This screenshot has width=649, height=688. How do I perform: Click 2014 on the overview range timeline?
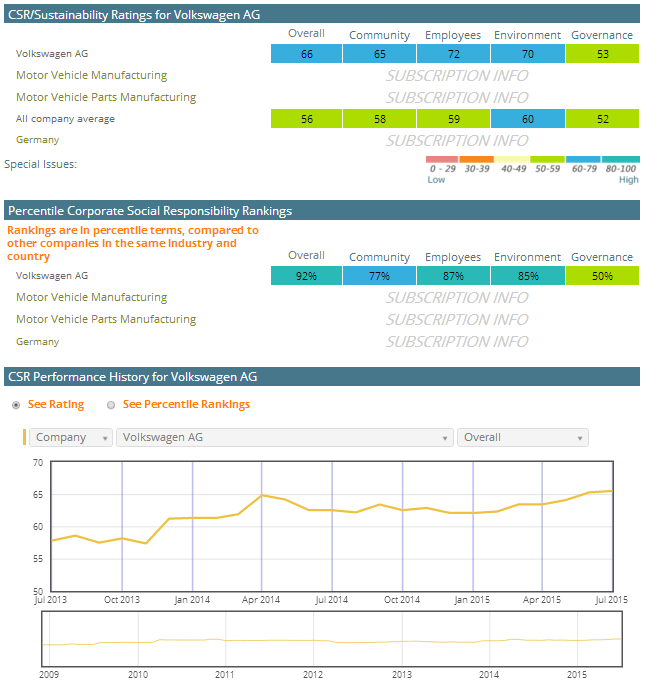tap(489, 675)
